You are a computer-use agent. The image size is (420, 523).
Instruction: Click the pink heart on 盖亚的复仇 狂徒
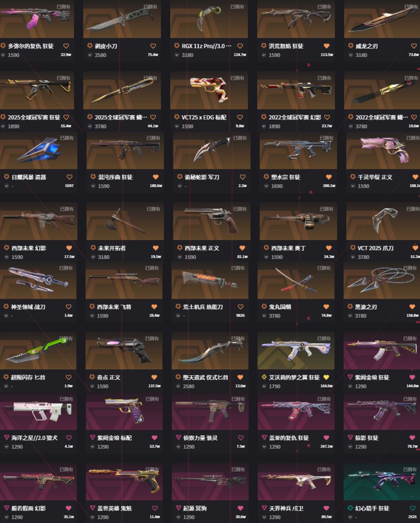pos(326,438)
